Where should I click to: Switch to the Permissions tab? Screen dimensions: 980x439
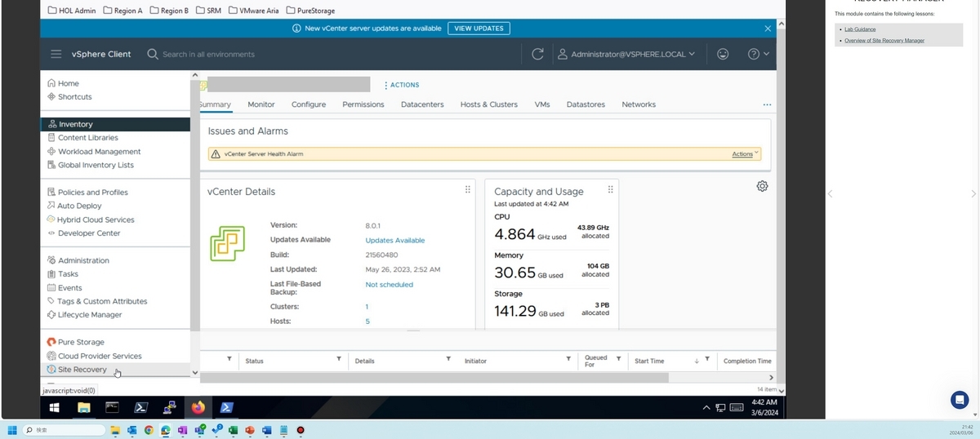point(363,104)
